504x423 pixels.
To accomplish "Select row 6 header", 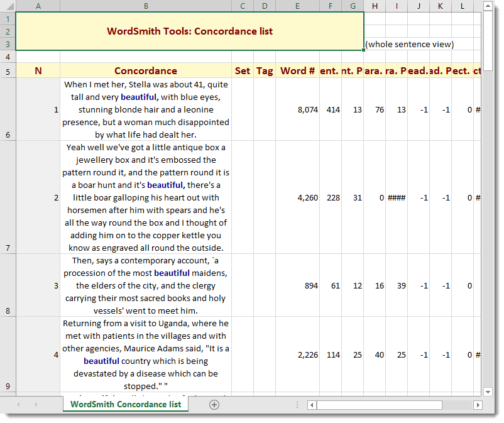I will [x=7, y=109].
